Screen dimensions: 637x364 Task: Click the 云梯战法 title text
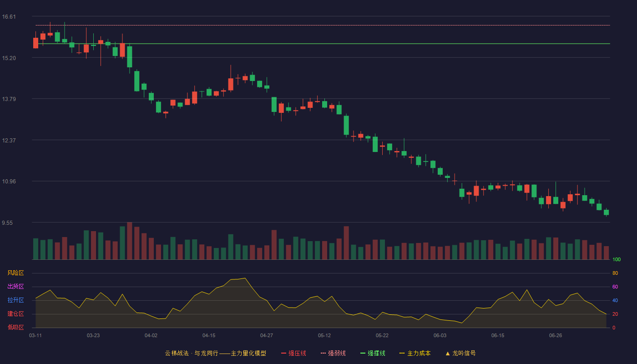click(177, 353)
